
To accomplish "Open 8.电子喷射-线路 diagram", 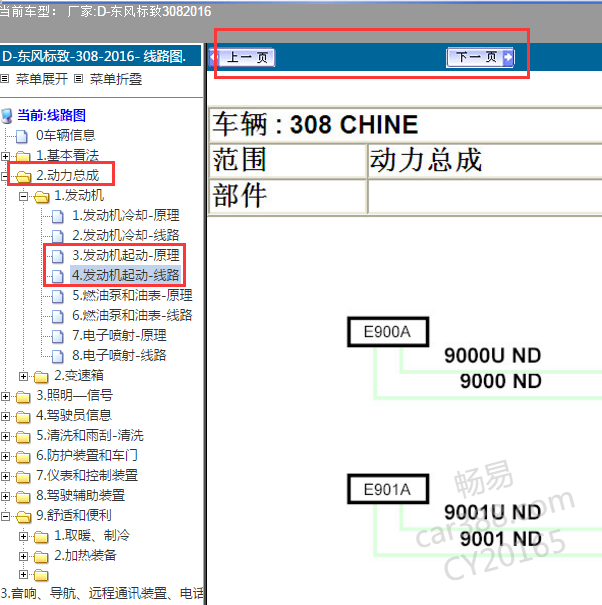I will click(x=119, y=355).
